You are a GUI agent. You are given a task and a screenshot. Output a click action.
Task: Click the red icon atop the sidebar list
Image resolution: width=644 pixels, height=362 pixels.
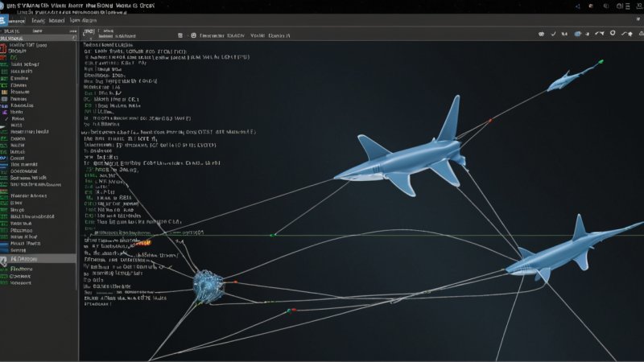click(3, 49)
